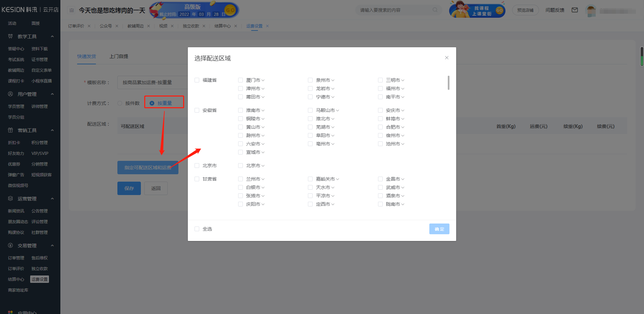The width and height of the screenshot is (644, 314).
Task: Click the 用户管理 user icon
Action: tap(10, 94)
